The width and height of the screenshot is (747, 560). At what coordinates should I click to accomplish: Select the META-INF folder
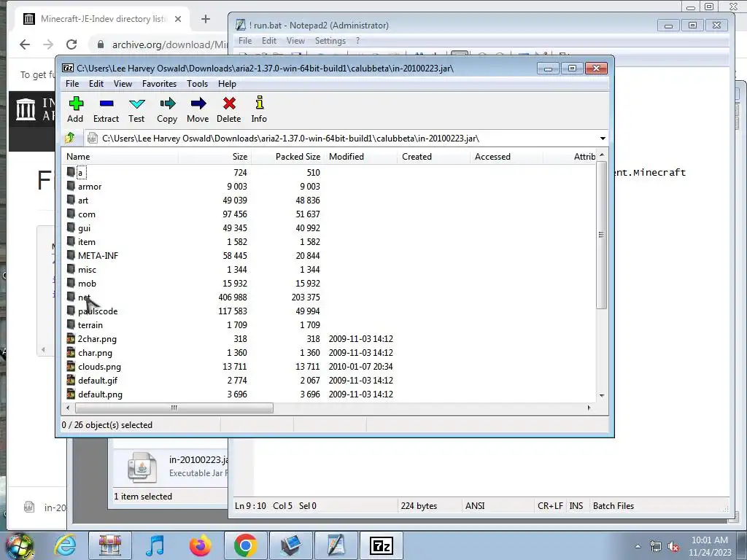point(98,256)
